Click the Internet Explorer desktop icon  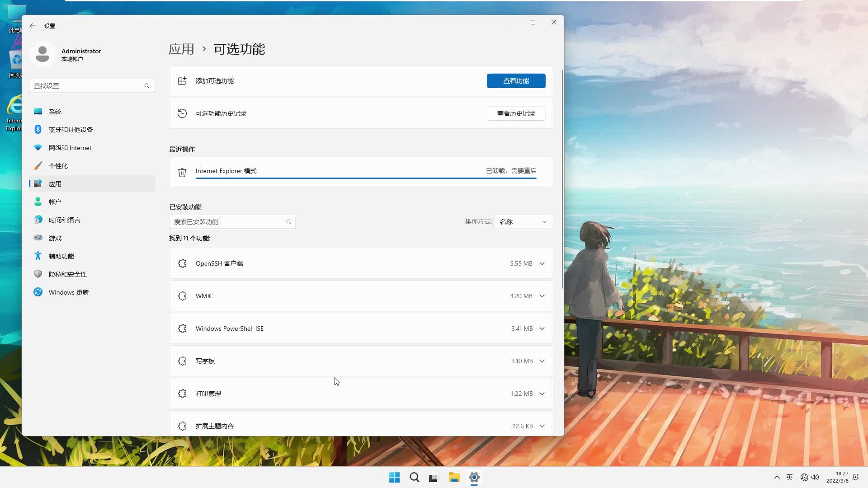pyautogui.click(x=14, y=113)
